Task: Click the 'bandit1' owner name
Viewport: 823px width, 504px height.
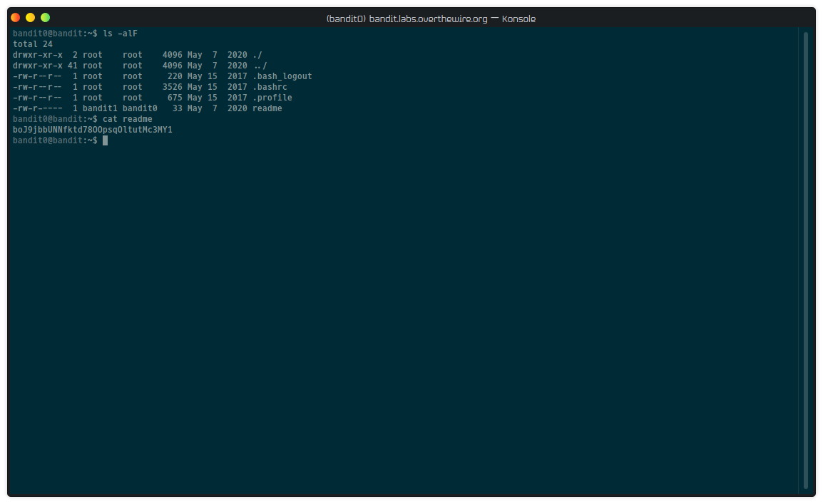Action: click(x=100, y=108)
